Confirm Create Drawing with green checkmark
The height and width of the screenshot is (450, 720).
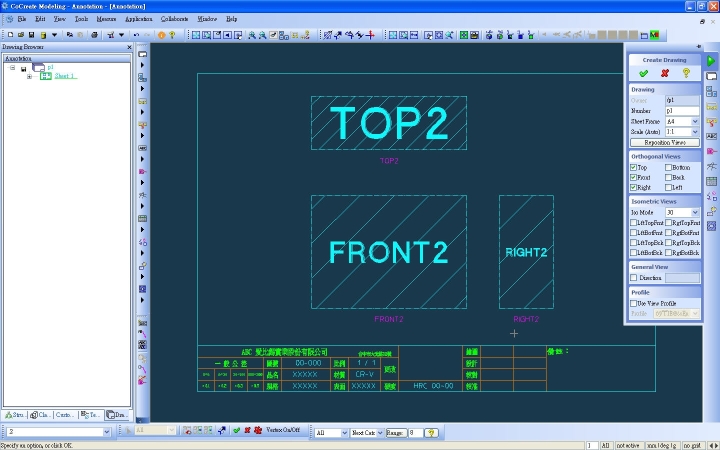[x=643, y=73]
